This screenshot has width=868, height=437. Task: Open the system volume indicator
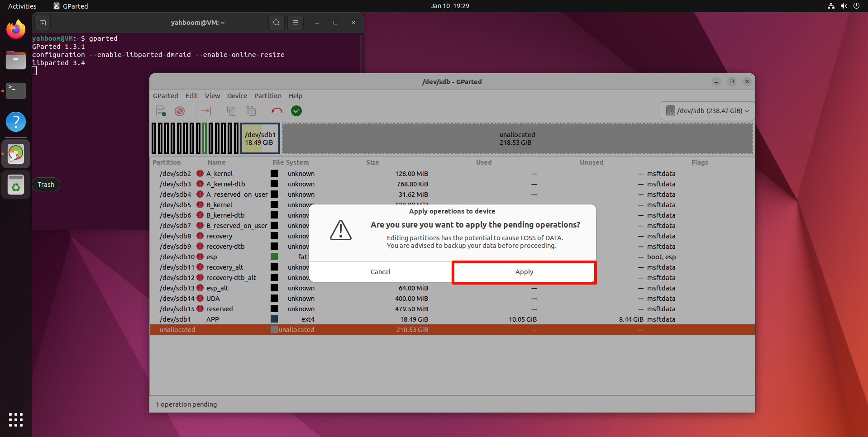844,6
